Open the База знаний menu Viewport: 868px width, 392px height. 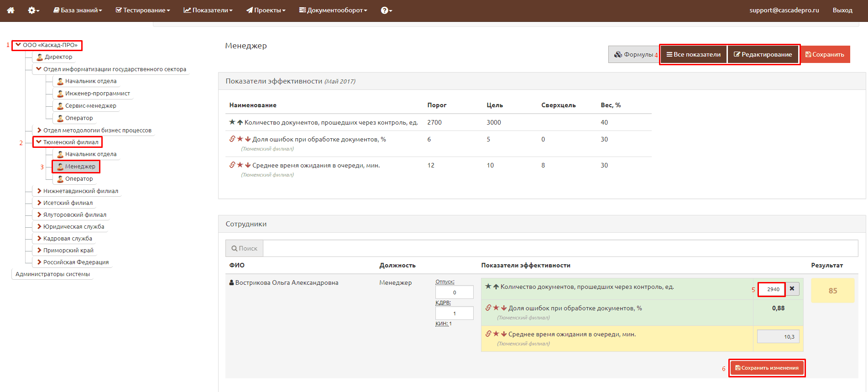(78, 10)
